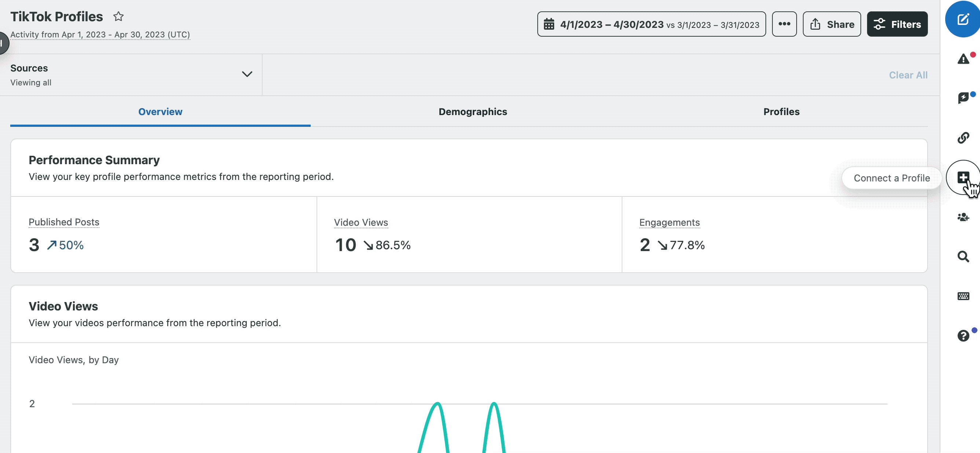
Task: Click the Published Posts metric label
Action: 64,222
